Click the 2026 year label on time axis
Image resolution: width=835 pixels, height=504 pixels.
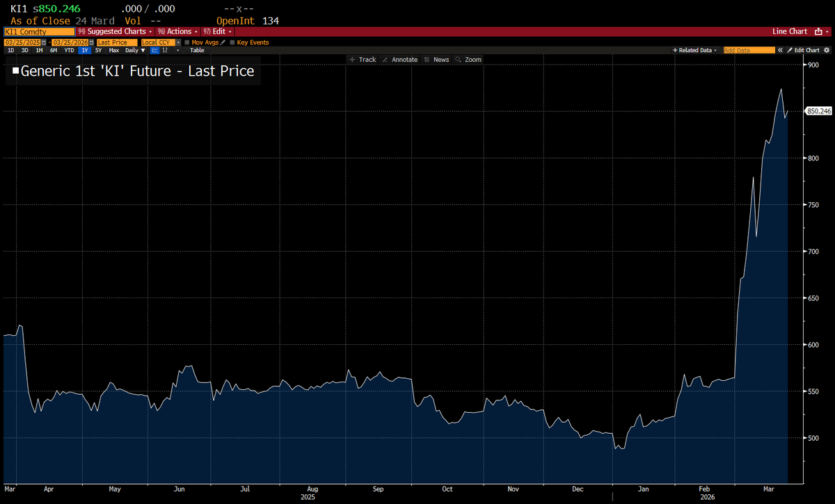[709, 498]
